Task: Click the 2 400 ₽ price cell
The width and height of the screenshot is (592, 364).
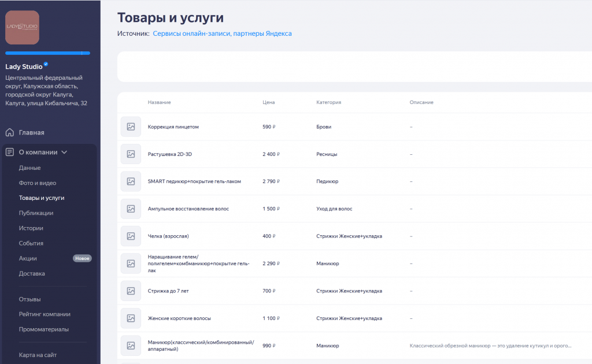Action: [x=271, y=154]
